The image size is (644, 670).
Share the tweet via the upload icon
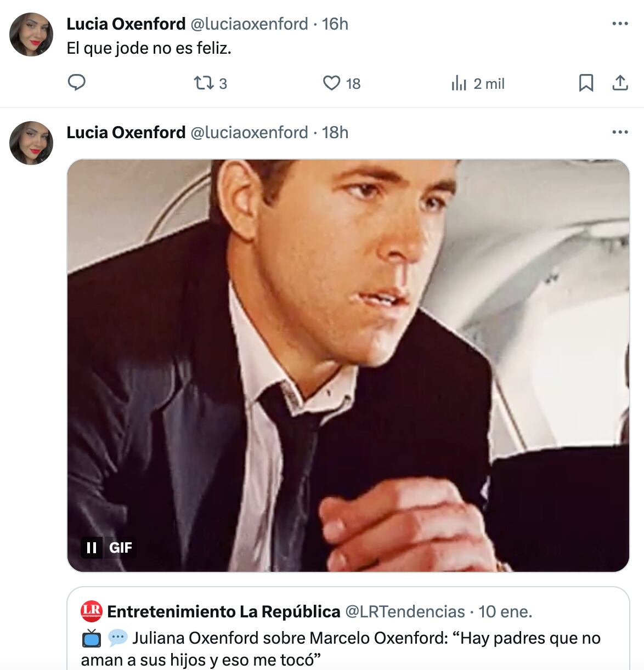coord(620,83)
